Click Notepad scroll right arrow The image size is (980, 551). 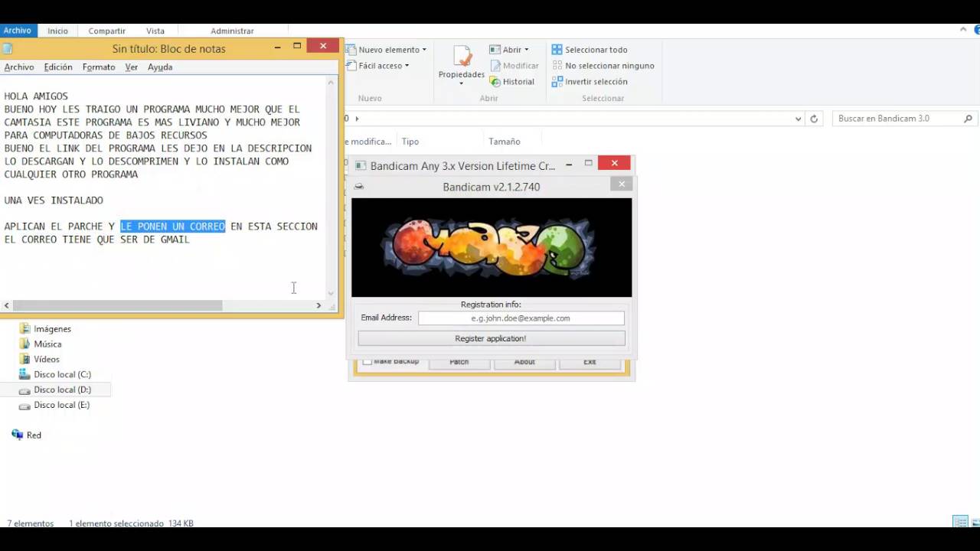(318, 305)
